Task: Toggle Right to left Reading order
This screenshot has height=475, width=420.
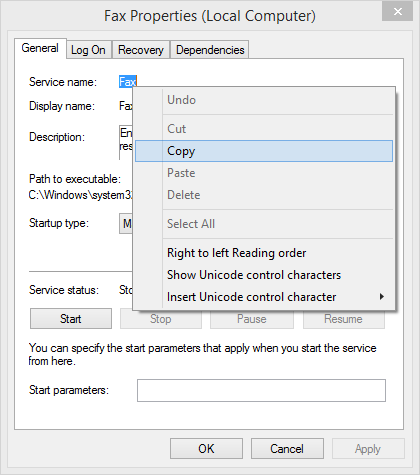Action: [264, 253]
